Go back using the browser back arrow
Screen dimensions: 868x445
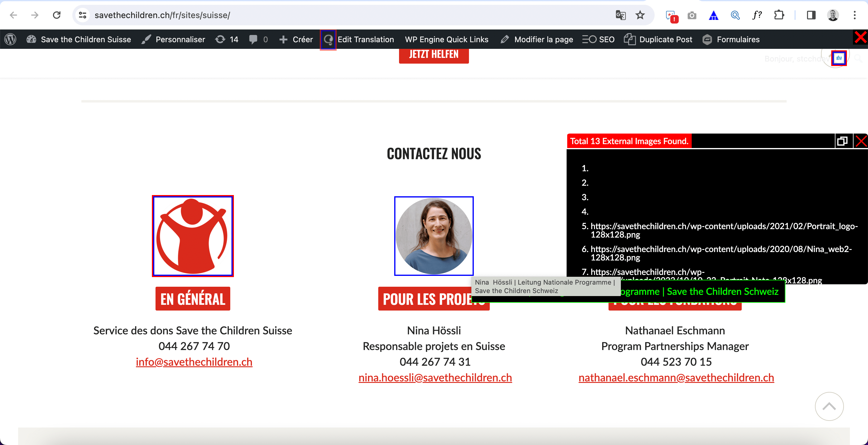pyautogui.click(x=14, y=15)
